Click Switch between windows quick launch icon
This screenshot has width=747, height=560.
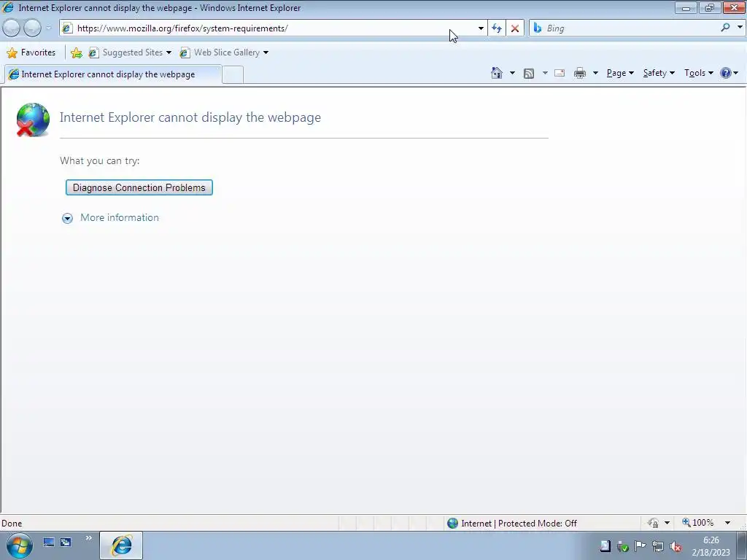pos(65,542)
